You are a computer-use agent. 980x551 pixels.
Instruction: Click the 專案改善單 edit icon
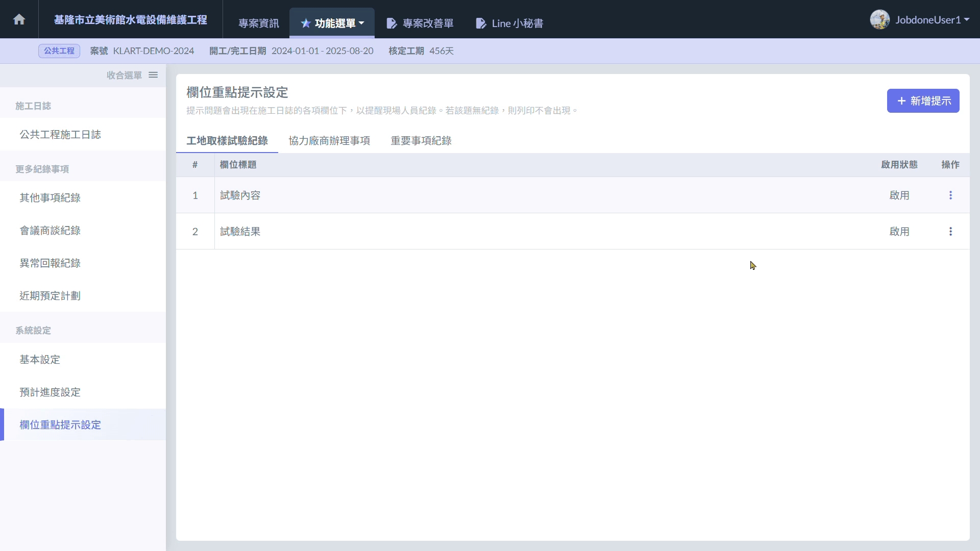(391, 23)
